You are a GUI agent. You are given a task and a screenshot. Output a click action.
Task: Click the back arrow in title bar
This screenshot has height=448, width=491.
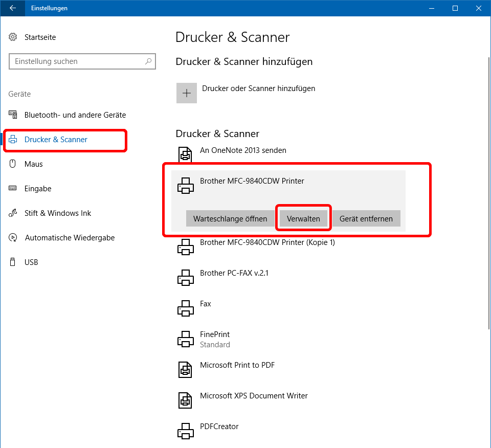point(12,8)
